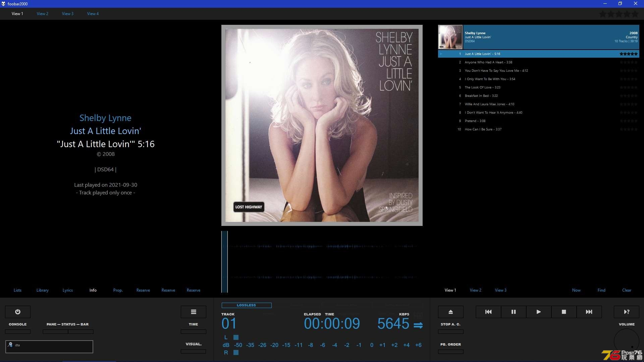This screenshot has height=362, width=644.
Task: Toggle the VISUAL. indicator bar
Action: pyautogui.click(x=194, y=351)
